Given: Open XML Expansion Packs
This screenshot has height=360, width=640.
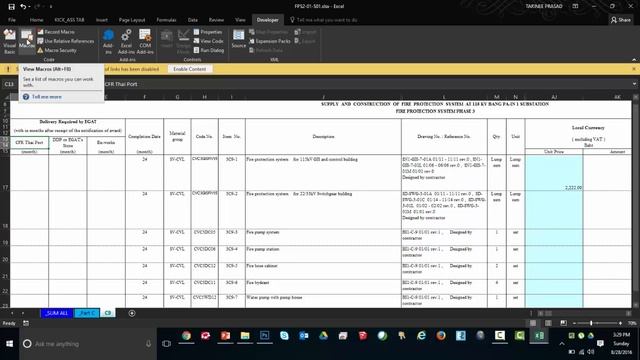Looking at the screenshot, I should click(x=269, y=41).
